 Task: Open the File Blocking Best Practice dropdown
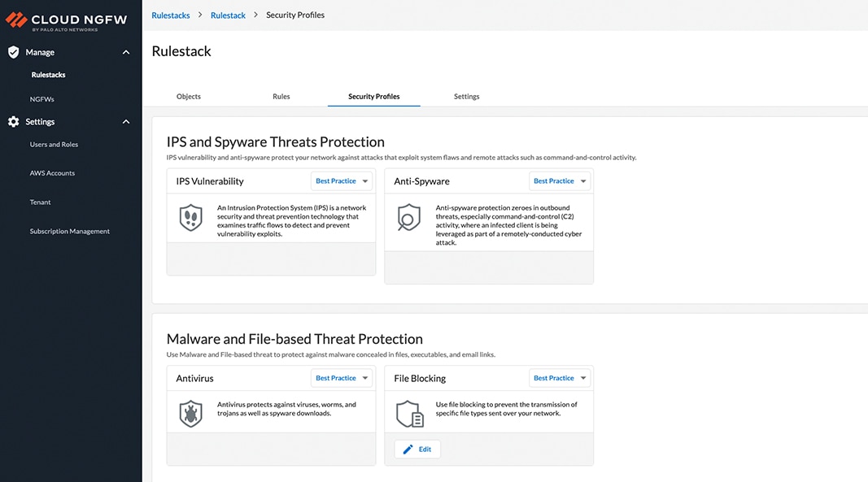tap(560, 377)
